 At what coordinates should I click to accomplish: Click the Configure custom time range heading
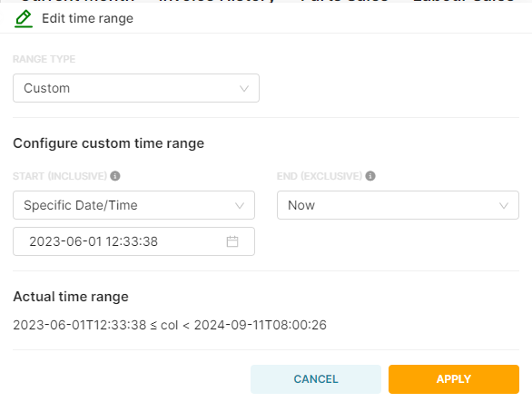[109, 143]
